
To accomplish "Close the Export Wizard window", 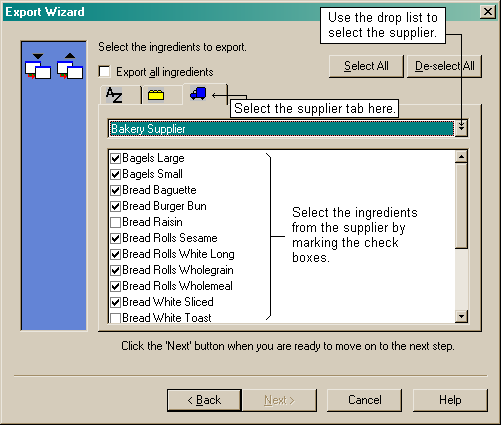I will (x=488, y=12).
